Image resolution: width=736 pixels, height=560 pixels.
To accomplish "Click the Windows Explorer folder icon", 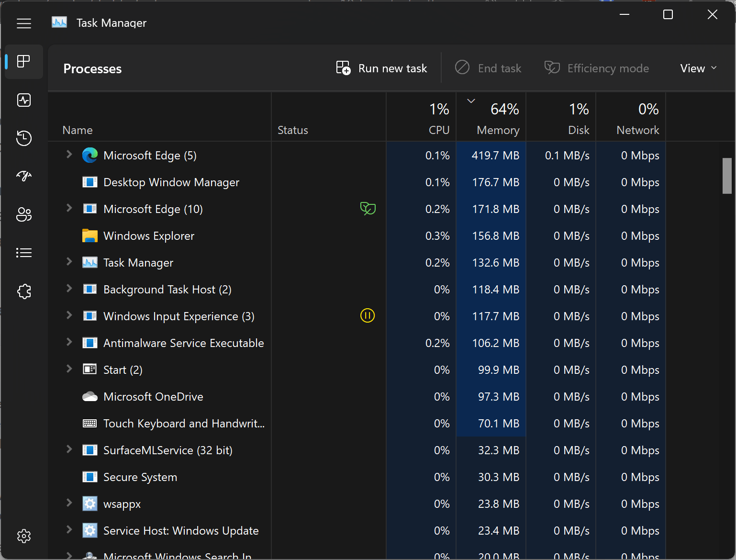I will click(x=90, y=236).
